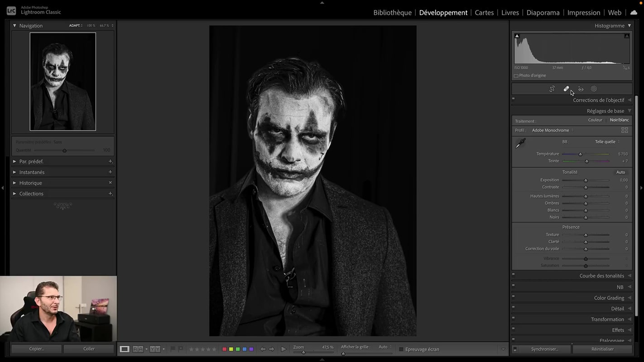Viewport: 644px width, 362px height.
Task: Enable the Epreuvage écran checkbox
Action: coord(401,349)
